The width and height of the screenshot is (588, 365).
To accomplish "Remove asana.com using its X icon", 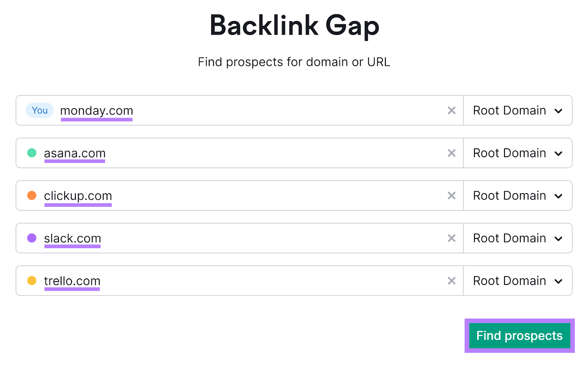I will (451, 153).
